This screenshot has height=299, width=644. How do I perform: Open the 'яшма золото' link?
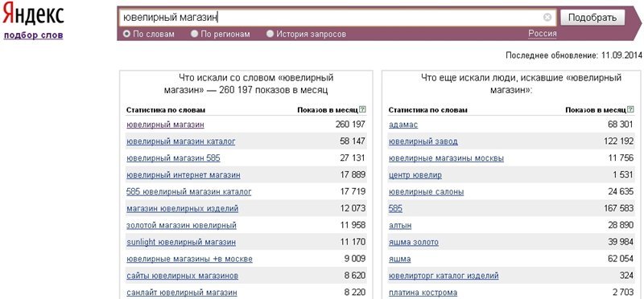click(414, 242)
